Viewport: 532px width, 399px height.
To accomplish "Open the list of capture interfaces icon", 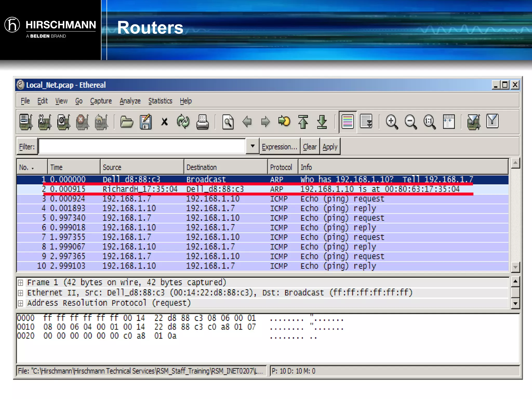I will (x=26, y=122).
